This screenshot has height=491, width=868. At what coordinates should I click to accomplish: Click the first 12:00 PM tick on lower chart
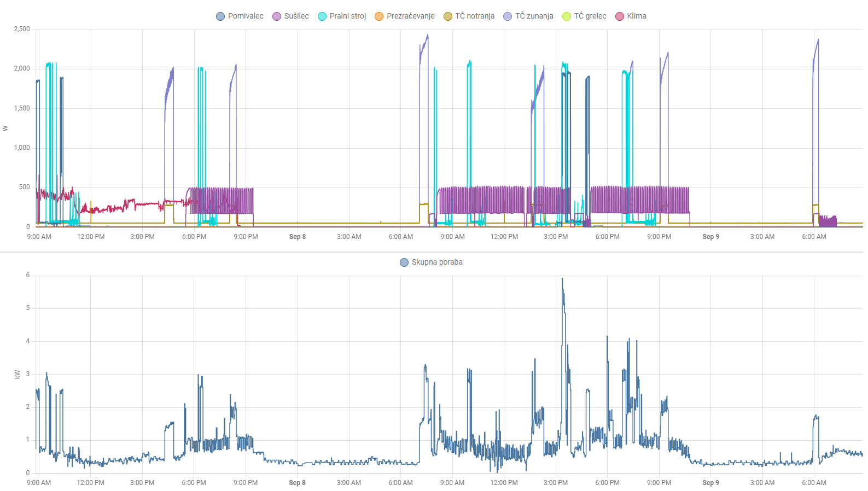pos(91,483)
